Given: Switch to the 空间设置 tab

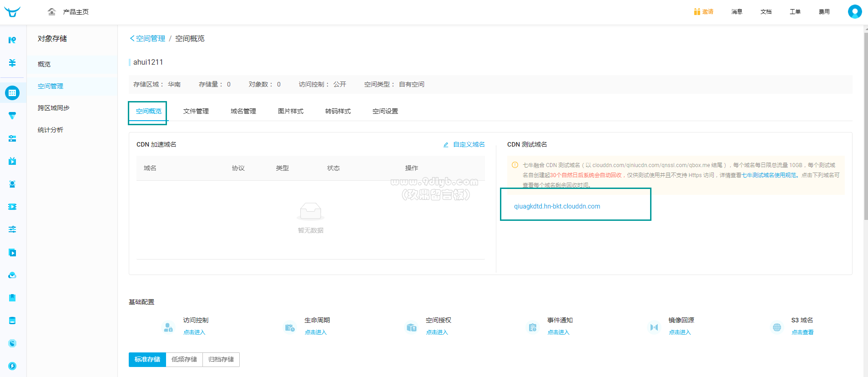Looking at the screenshot, I should 385,111.
